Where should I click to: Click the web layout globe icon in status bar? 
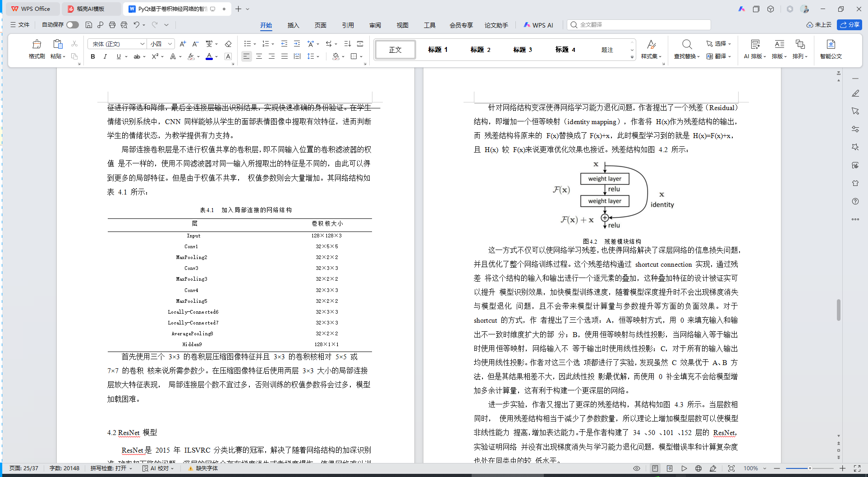698,468
